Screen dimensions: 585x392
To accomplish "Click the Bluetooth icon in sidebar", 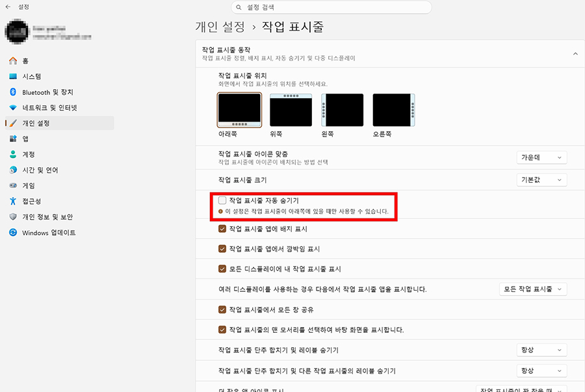I will (x=13, y=92).
